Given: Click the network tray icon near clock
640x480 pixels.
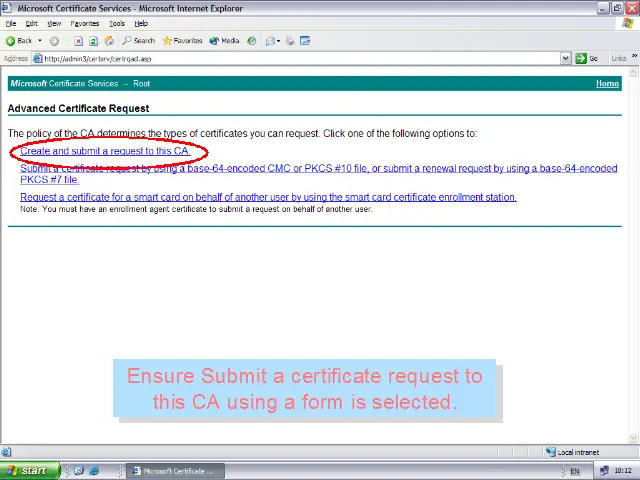Looking at the screenshot, I should [604, 471].
